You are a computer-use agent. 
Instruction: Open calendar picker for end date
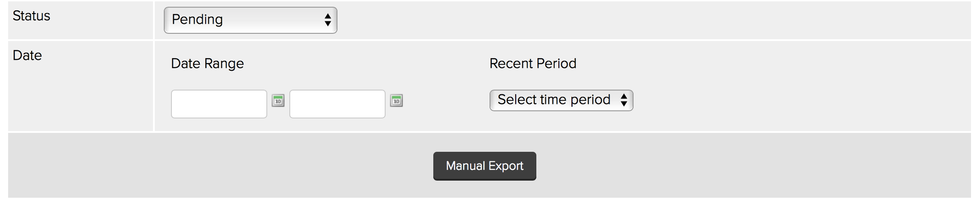[x=396, y=100]
